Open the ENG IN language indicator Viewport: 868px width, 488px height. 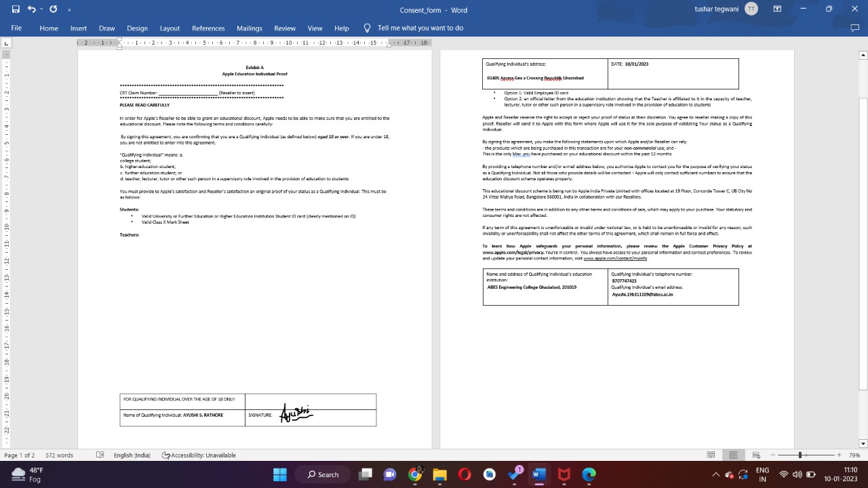point(762,474)
